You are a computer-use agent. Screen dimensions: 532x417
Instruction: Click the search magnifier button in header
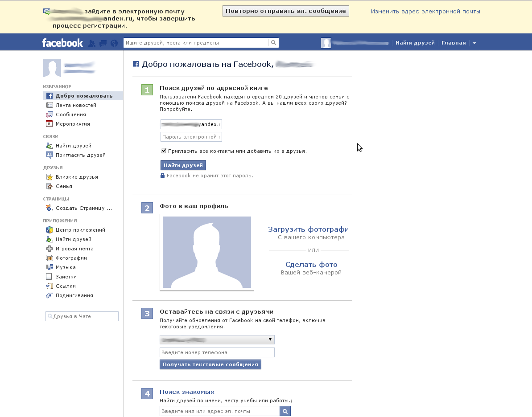coord(273,43)
